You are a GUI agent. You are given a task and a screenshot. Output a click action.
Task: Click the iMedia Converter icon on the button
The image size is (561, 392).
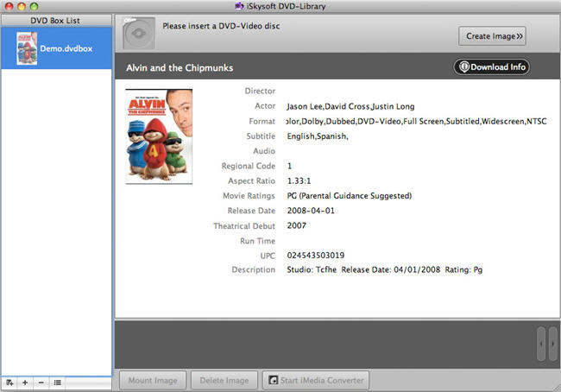point(274,380)
